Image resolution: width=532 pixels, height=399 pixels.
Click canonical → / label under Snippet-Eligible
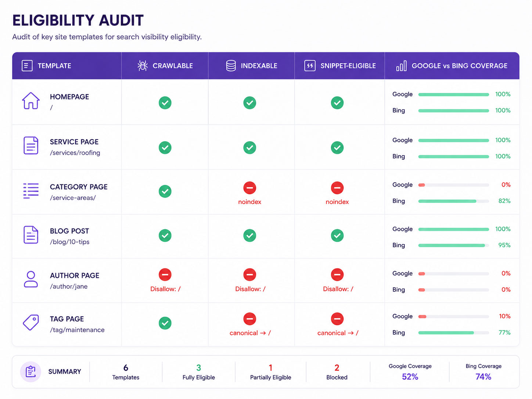tap(338, 333)
